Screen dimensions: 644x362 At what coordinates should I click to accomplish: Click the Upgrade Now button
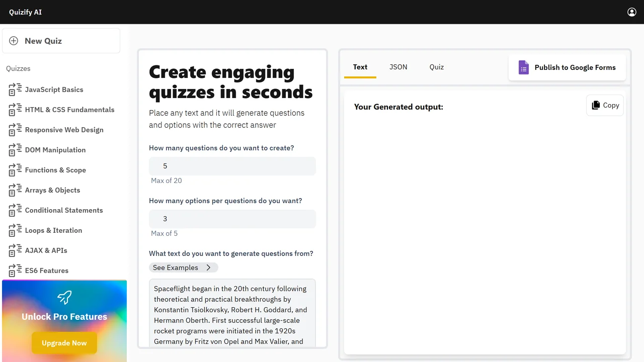(64, 343)
